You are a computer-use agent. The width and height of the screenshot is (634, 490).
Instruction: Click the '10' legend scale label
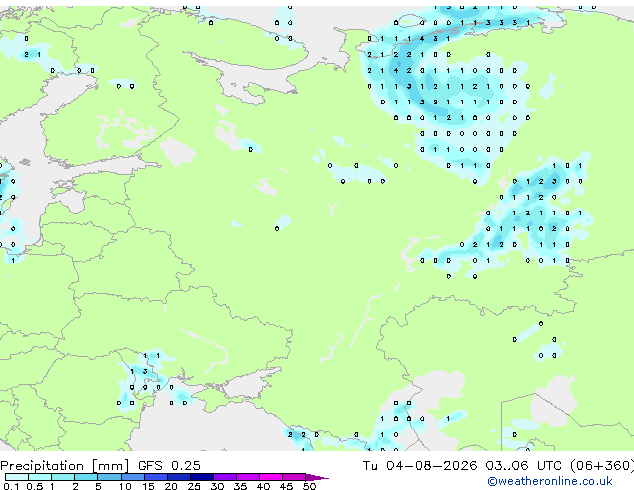click(x=125, y=486)
